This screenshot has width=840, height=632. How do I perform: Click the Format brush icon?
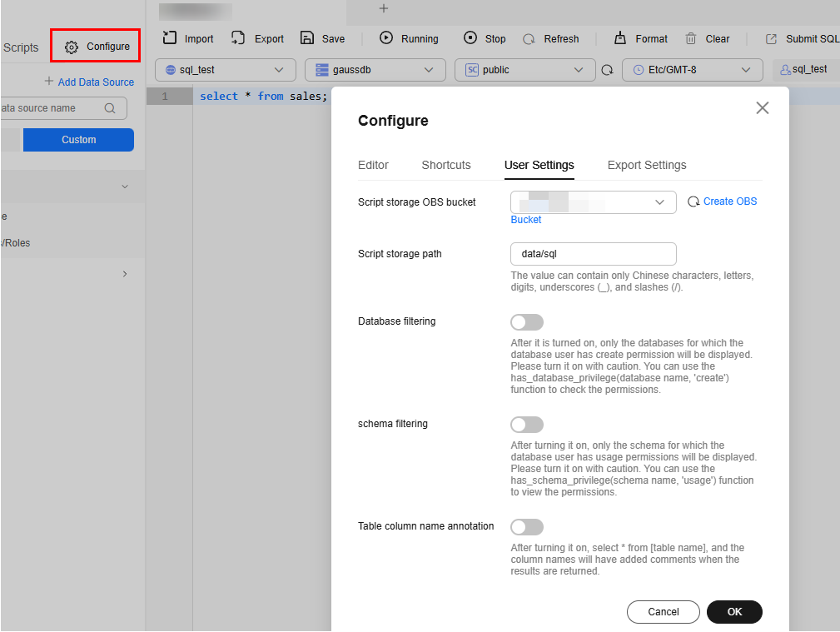click(x=620, y=37)
